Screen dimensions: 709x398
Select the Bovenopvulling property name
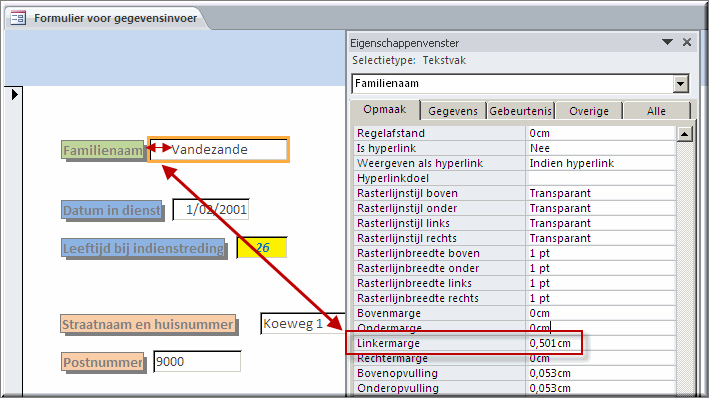(397, 373)
